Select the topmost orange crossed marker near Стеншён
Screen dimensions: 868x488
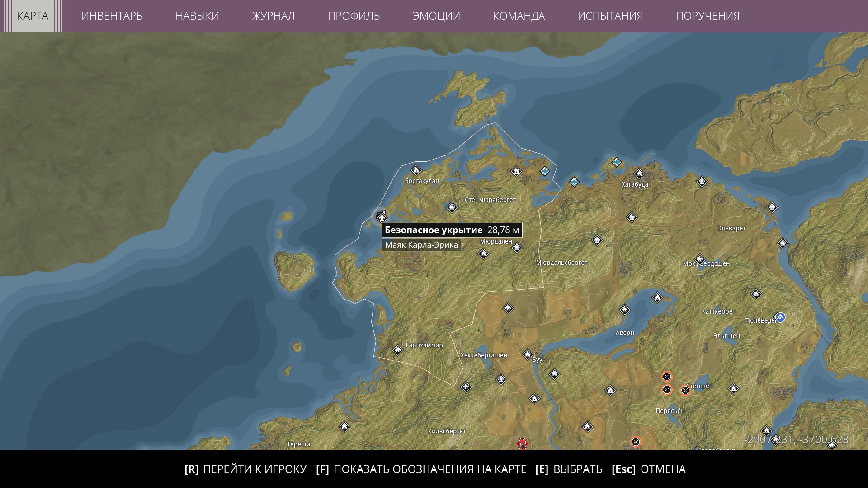coord(667,376)
